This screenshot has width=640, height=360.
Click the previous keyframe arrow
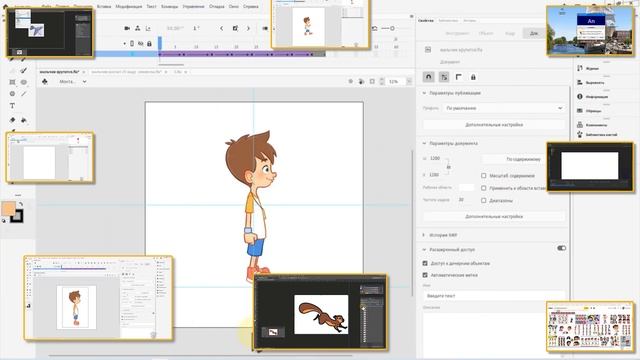point(222,28)
